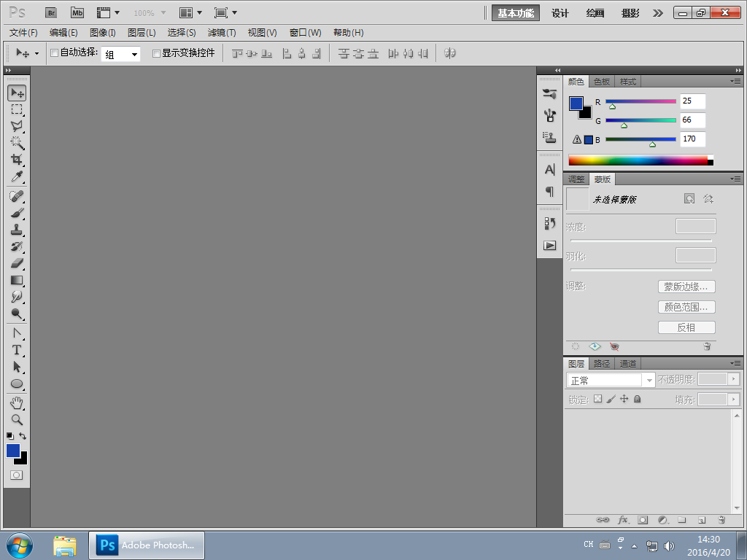Viewport: 747px width, 560px height.
Task: Select the Hand tool
Action: tap(17, 402)
